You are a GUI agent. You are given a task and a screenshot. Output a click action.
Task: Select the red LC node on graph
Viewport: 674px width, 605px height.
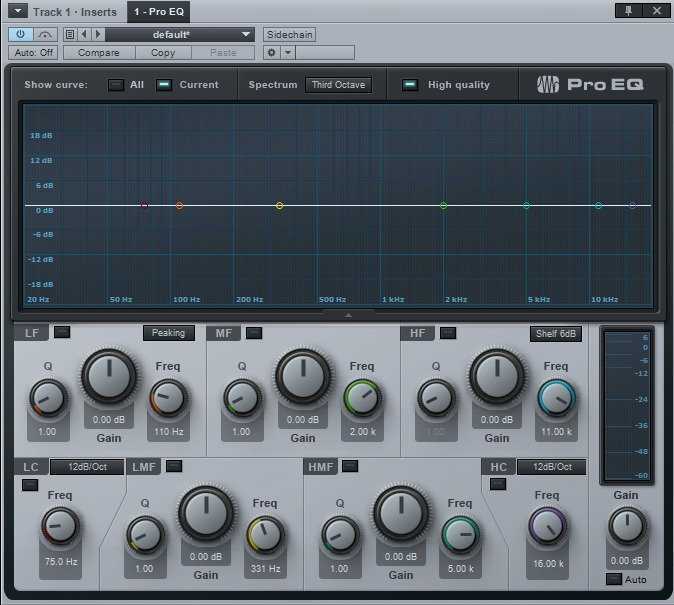pyautogui.click(x=145, y=206)
